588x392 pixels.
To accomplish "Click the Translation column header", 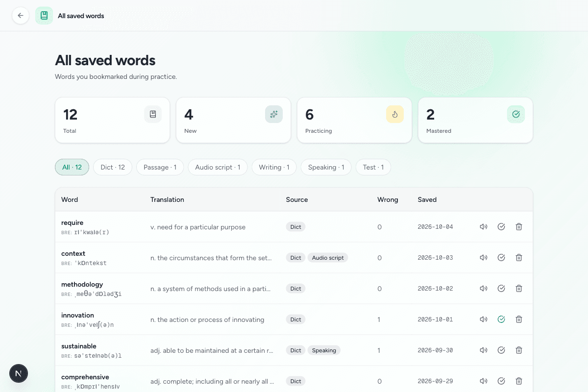I will pyautogui.click(x=167, y=199).
